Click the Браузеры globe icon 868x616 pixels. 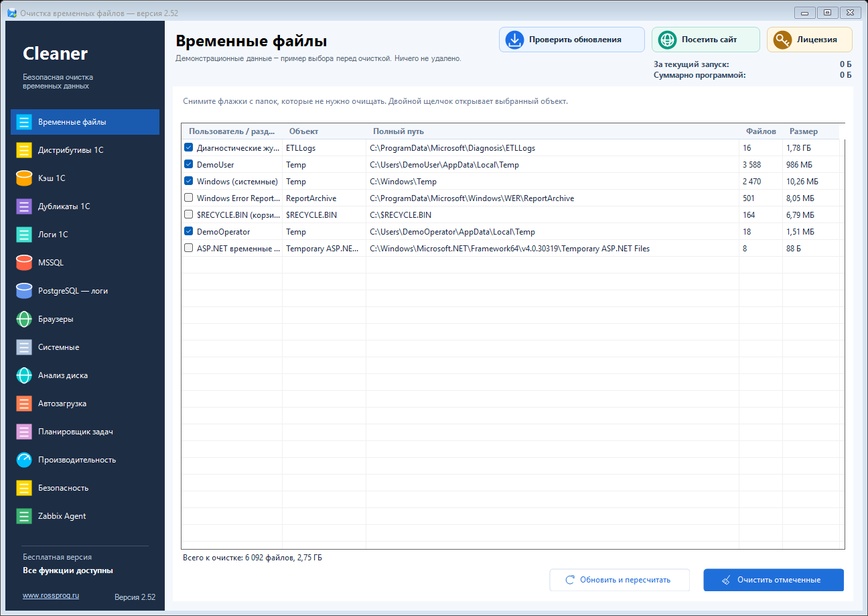[x=24, y=319]
